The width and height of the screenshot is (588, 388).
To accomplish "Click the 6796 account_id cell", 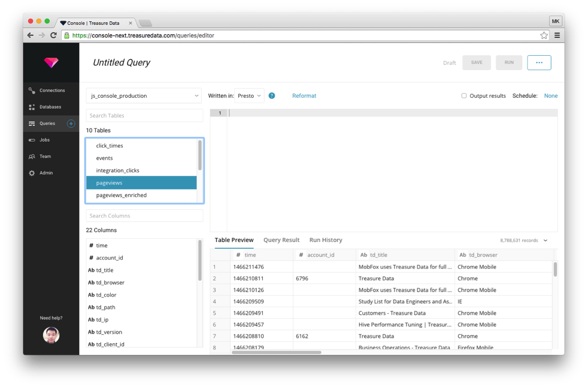I will tap(324, 279).
